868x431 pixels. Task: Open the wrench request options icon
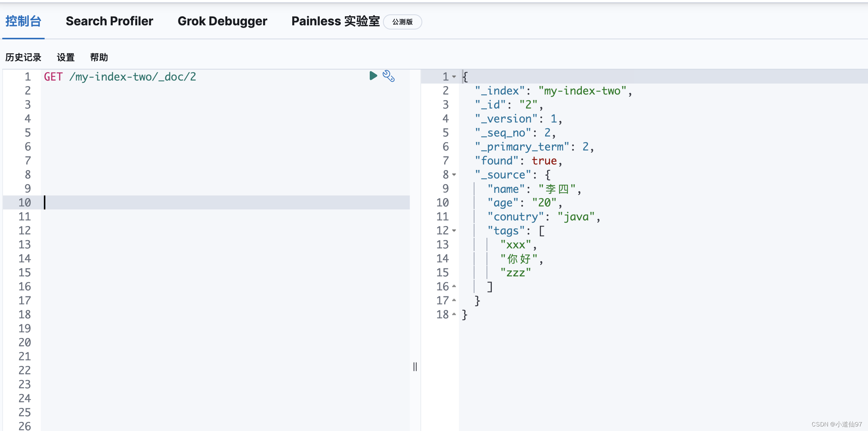coord(389,76)
